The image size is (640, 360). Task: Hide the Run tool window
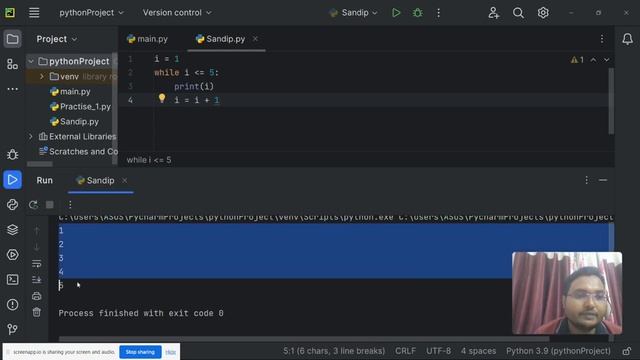click(x=603, y=180)
